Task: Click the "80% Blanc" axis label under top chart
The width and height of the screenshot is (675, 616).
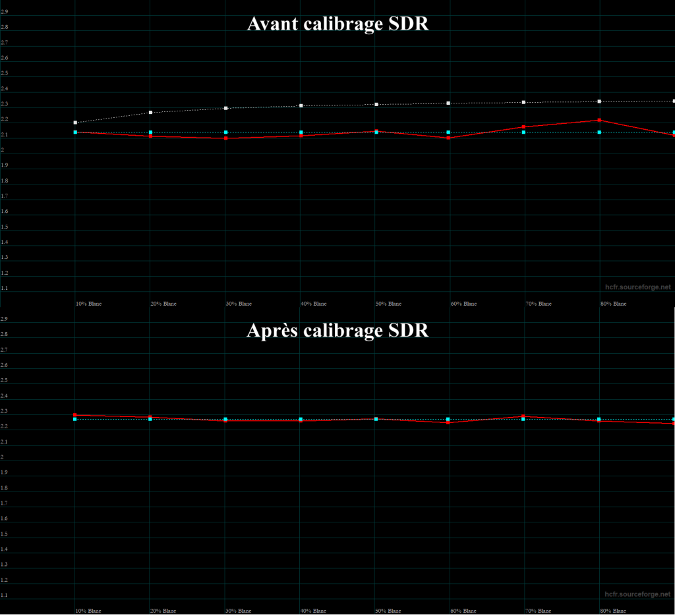Action: click(612, 304)
